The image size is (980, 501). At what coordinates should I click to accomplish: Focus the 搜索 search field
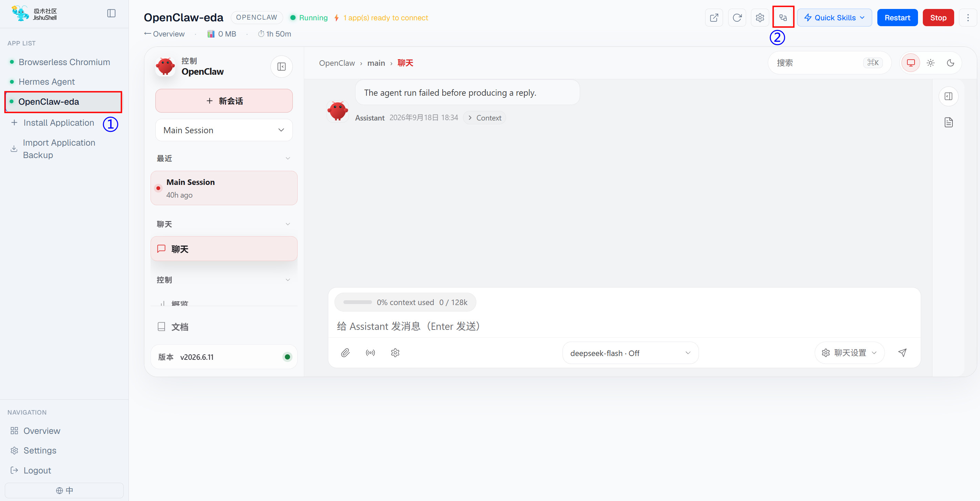(x=829, y=63)
